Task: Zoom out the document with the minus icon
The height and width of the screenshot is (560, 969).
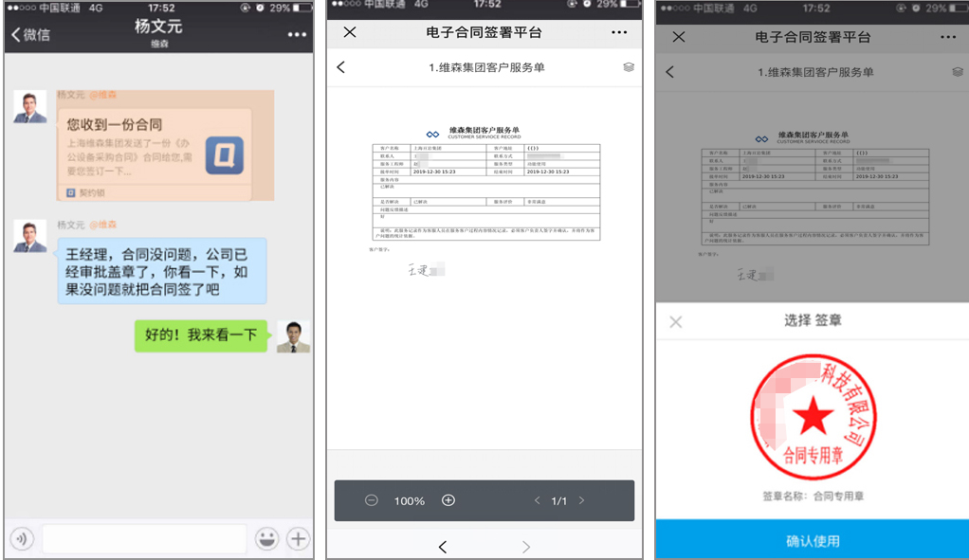Action: point(372,500)
